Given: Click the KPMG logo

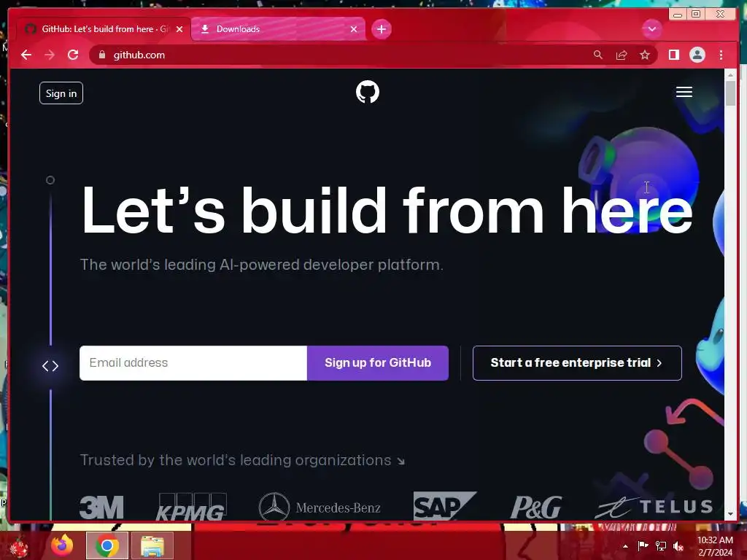Looking at the screenshot, I should point(192,507).
